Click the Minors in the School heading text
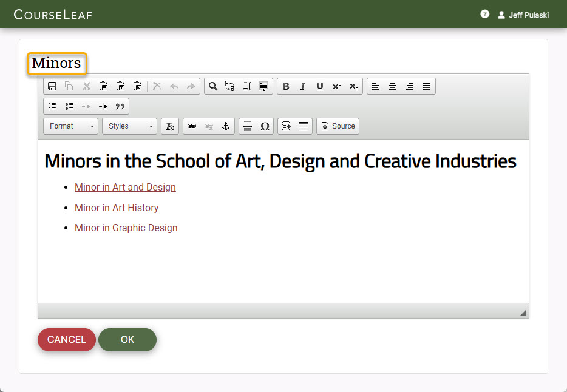Image resolution: width=567 pixels, height=392 pixels. pyautogui.click(x=280, y=161)
